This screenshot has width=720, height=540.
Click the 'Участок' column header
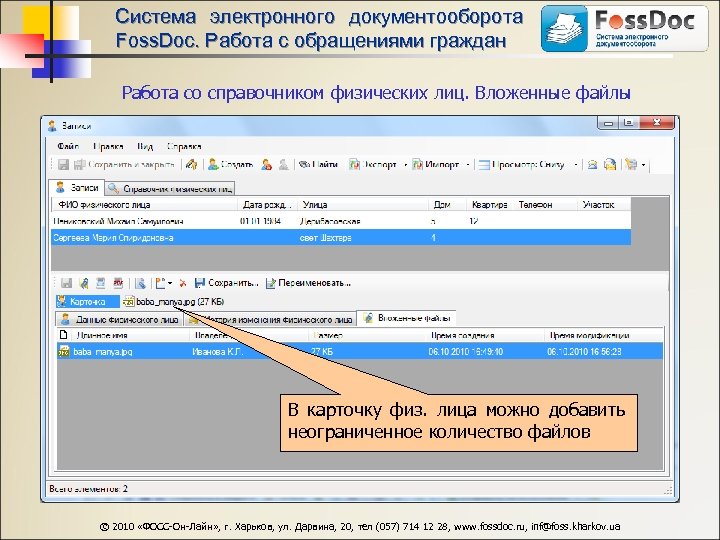(604, 205)
